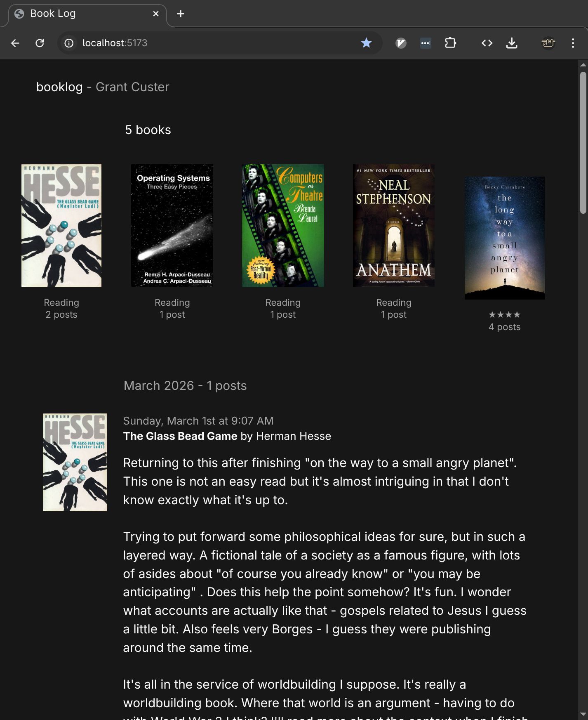This screenshot has height=720, width=588.
Task: Open the extensions puzzle icon
Action: pyautogui.click(x=450, y=43)
